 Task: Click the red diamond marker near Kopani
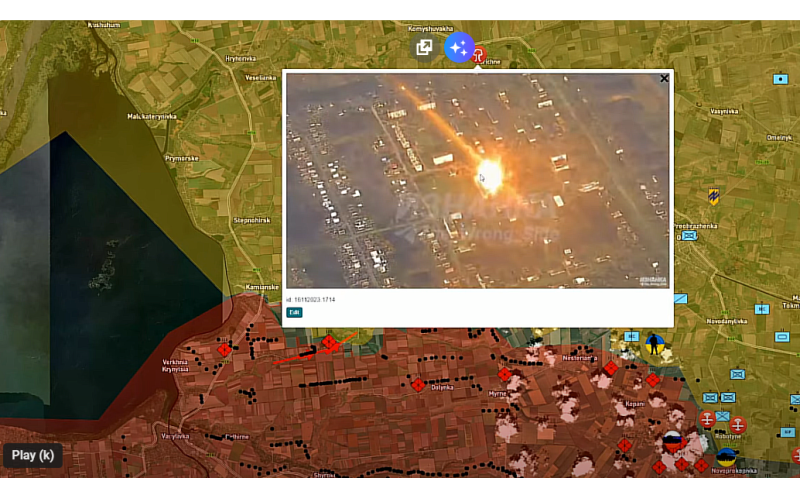(x=653, y=380)
